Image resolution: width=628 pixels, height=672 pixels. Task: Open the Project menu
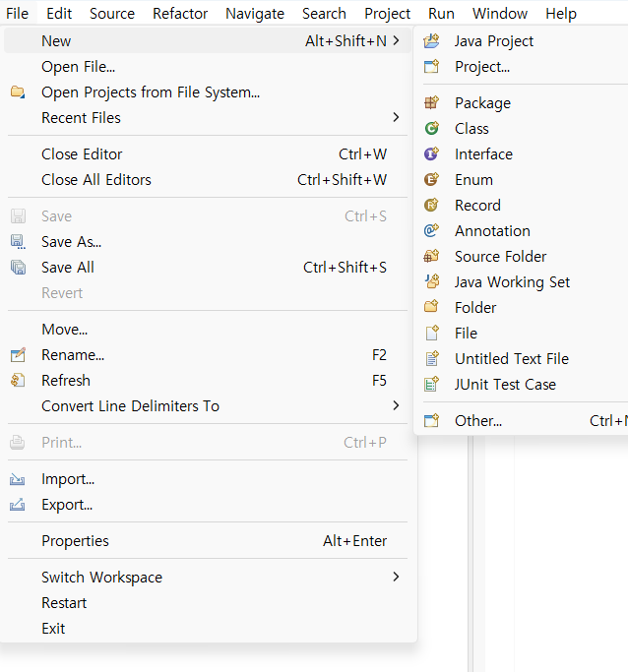pyautogui.click(x=388, y=14)
